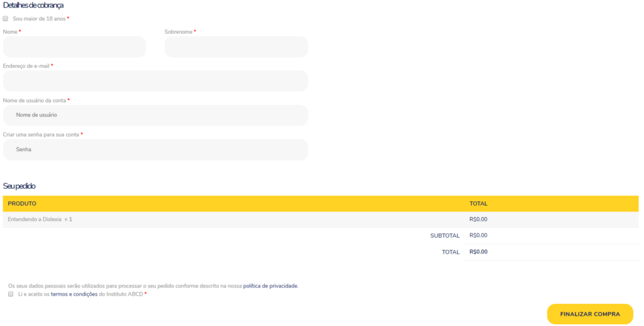
Task: Click the 'Criar uma senha para sua conta' label
Action: 41,135
